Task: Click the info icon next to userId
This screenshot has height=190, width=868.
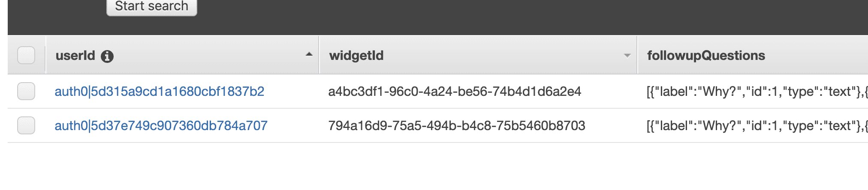Action: [107, 56]
